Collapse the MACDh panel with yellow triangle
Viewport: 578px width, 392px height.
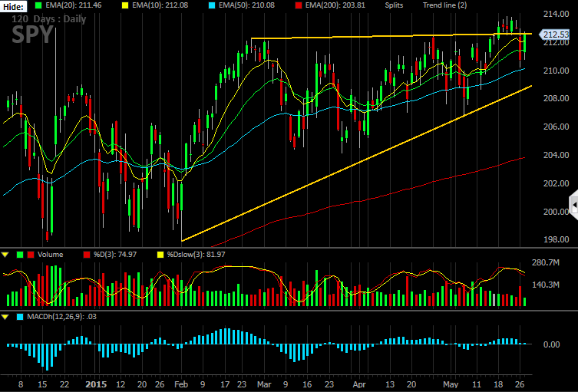pos(5,317)
